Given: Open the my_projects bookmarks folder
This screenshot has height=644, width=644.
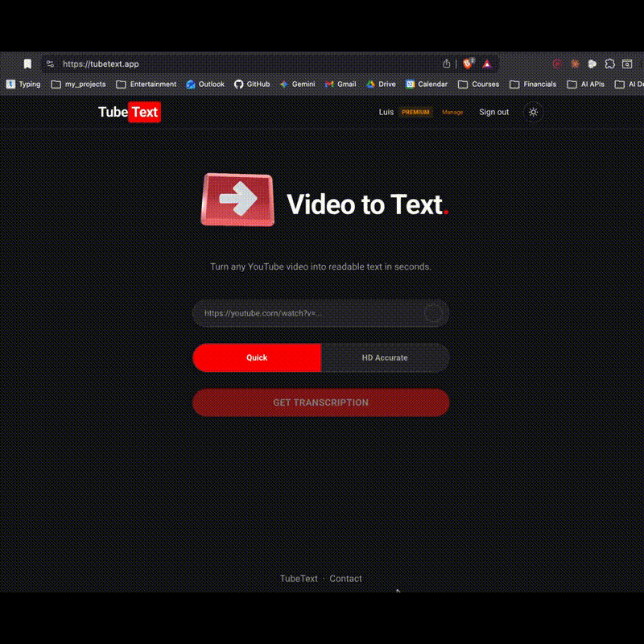Looking at the screenshot, I should click(79, 84).
